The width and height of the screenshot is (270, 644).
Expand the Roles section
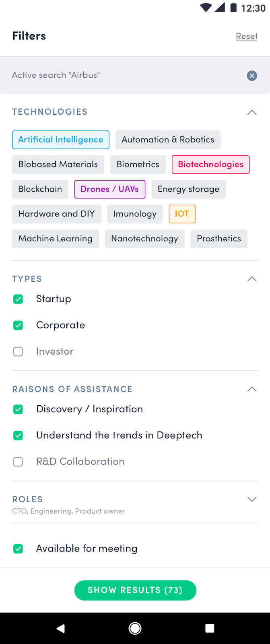pyautogui.click(x=252, y=500)
